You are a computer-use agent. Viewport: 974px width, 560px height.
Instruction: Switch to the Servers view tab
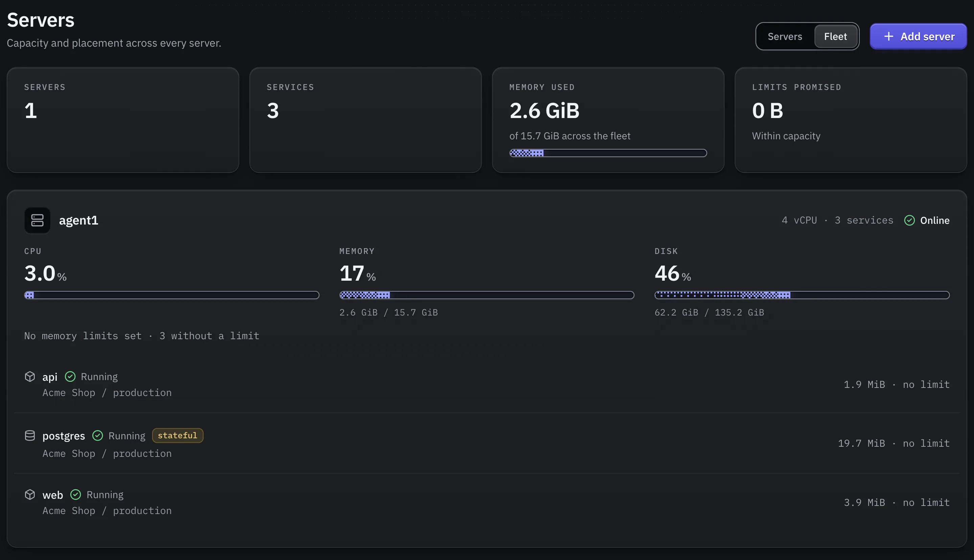pos(785,37)
